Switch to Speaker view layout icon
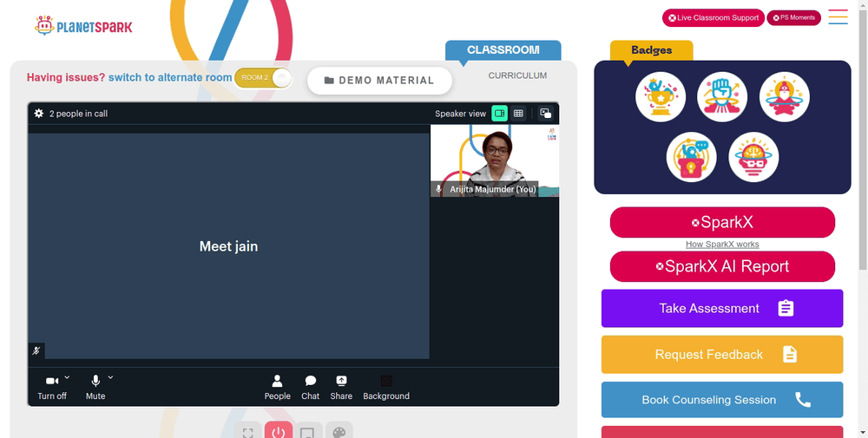 click(499, 114)
